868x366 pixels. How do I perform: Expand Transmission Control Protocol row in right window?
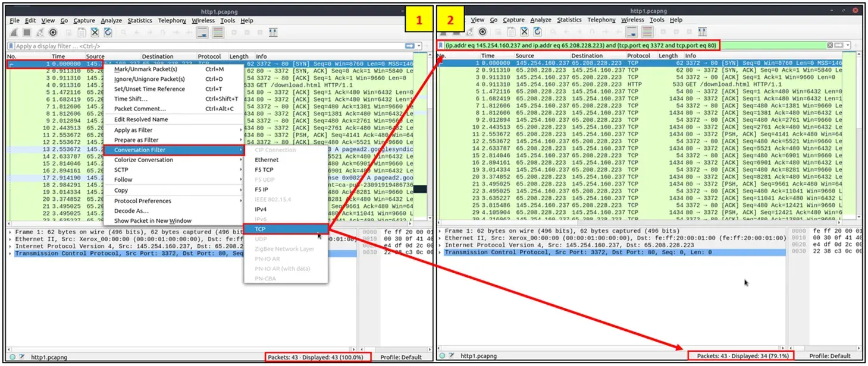tap(441, 252)
